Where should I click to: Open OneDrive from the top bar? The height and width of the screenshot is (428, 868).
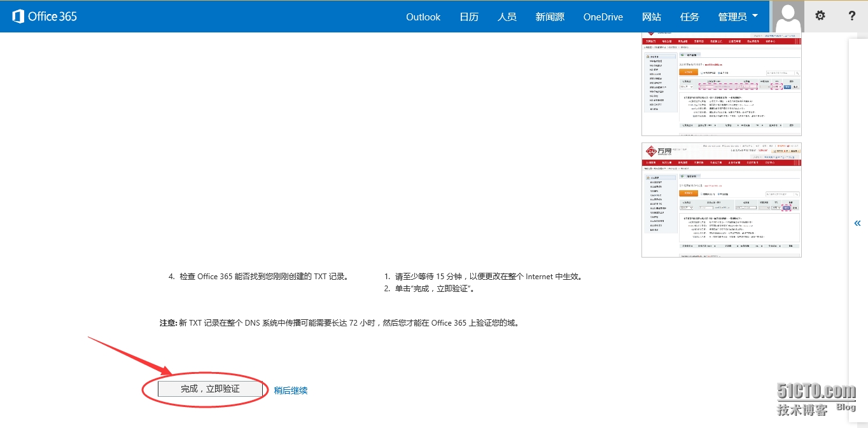[603, 17]
